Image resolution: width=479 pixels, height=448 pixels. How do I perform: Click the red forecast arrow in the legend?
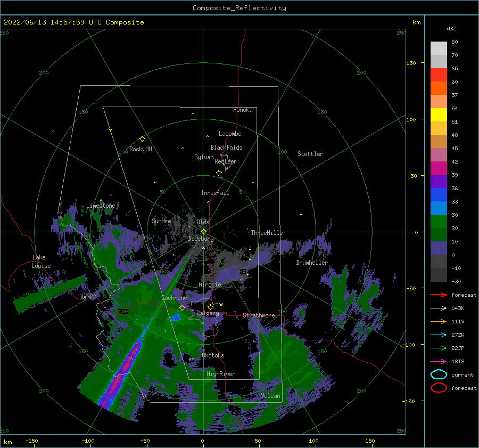click(439, 295)
